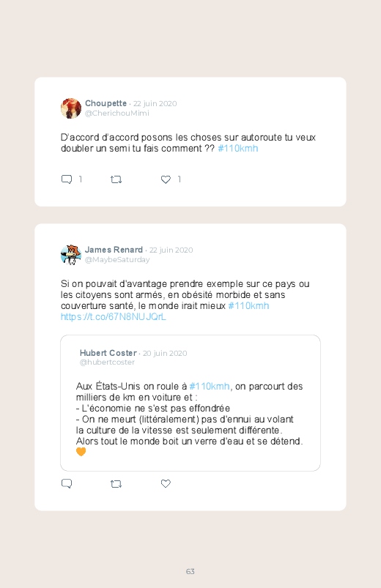Click the 20 juin 2020 date on the quoted tweet

tap(165, 353)
